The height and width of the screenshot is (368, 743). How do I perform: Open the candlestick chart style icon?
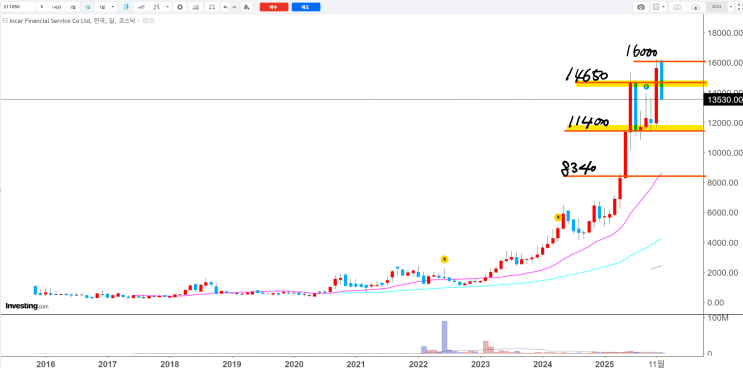126,7
